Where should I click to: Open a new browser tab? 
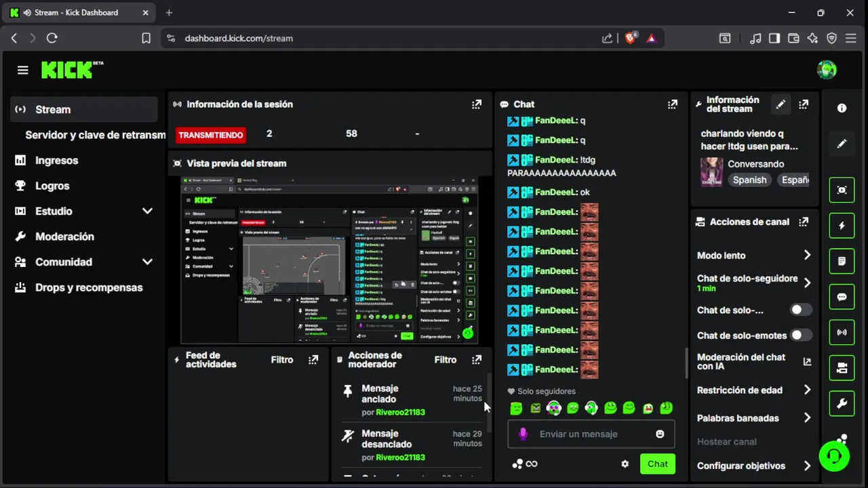click(x=169, y=12)
